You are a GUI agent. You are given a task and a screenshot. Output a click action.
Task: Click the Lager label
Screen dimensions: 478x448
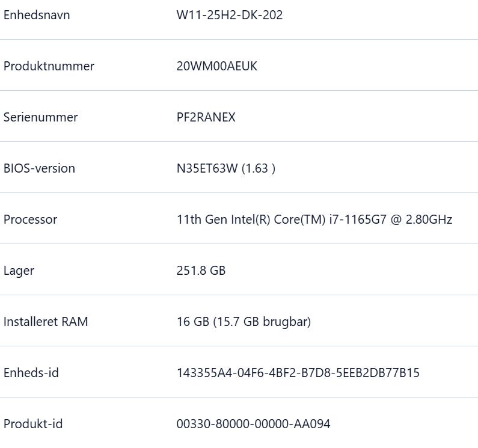19,271
